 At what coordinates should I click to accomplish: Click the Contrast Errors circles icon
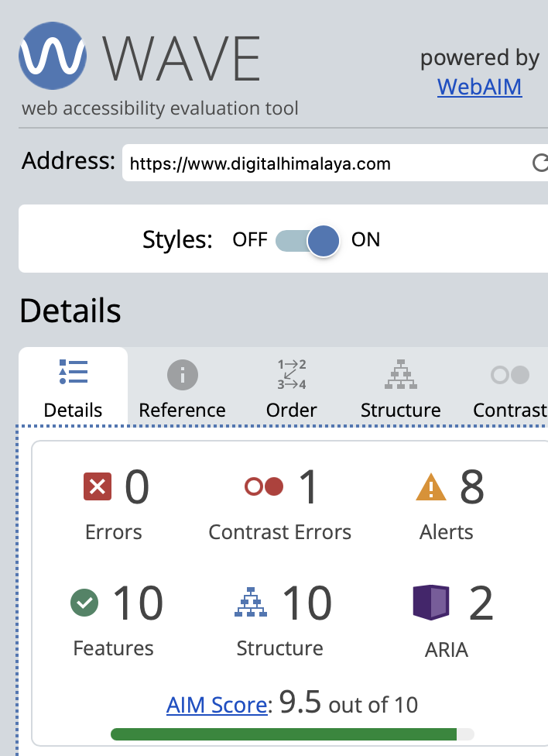click(264, 486)
